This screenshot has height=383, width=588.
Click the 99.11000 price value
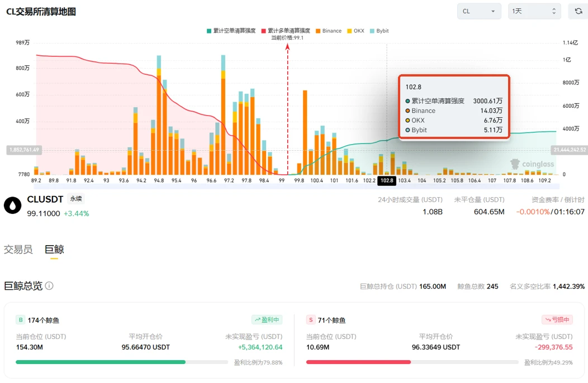(44, 214)
